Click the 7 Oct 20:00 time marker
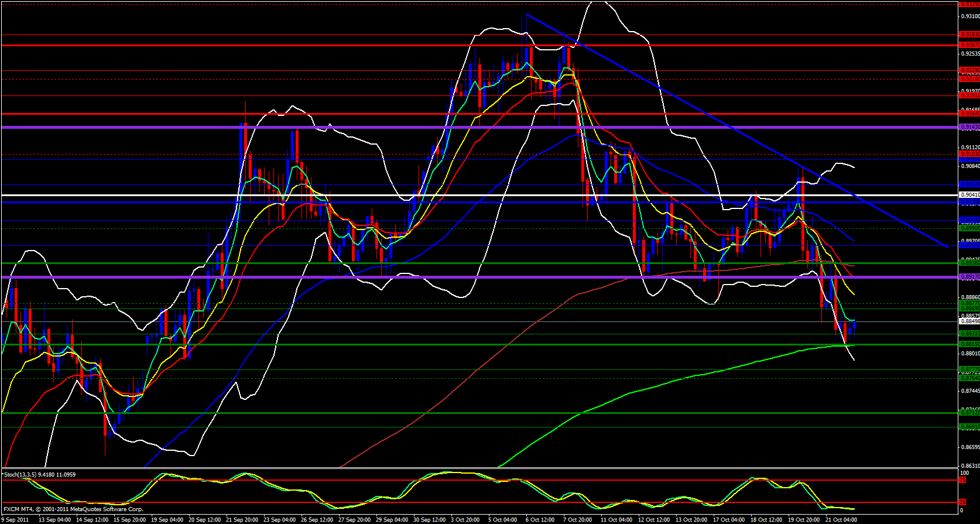This screenshot has width=980, height=524. tap(578, 519)
